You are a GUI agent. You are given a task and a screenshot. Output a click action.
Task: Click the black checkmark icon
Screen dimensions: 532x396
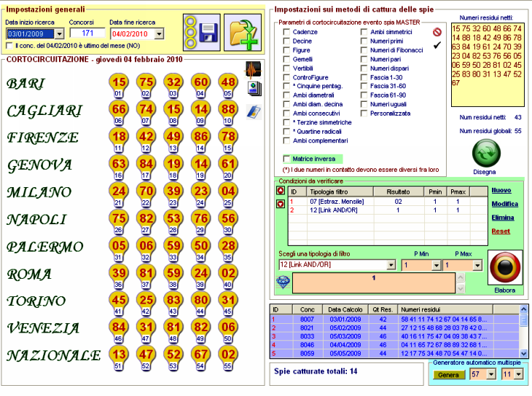[437, 45]
